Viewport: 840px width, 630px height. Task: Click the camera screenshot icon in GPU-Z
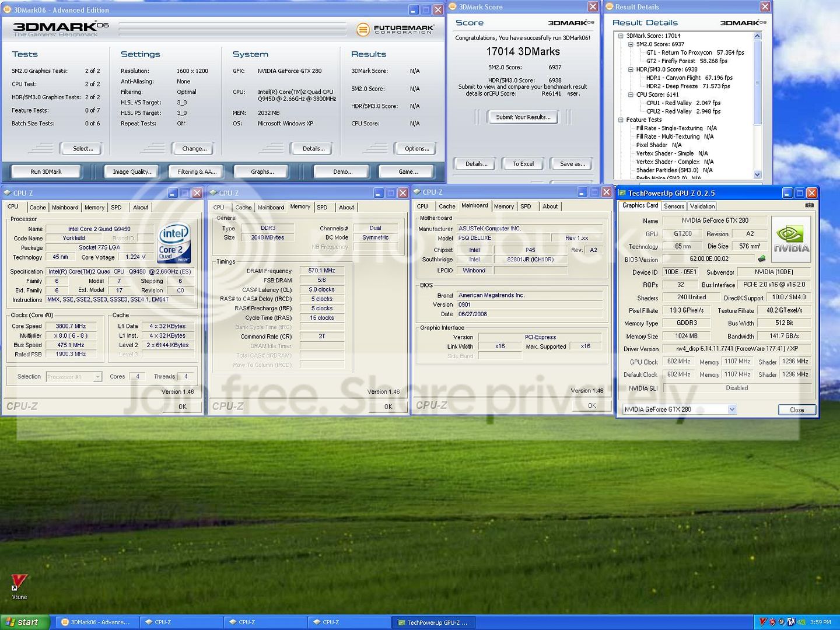pyautogui.click(x=810, y=205)
